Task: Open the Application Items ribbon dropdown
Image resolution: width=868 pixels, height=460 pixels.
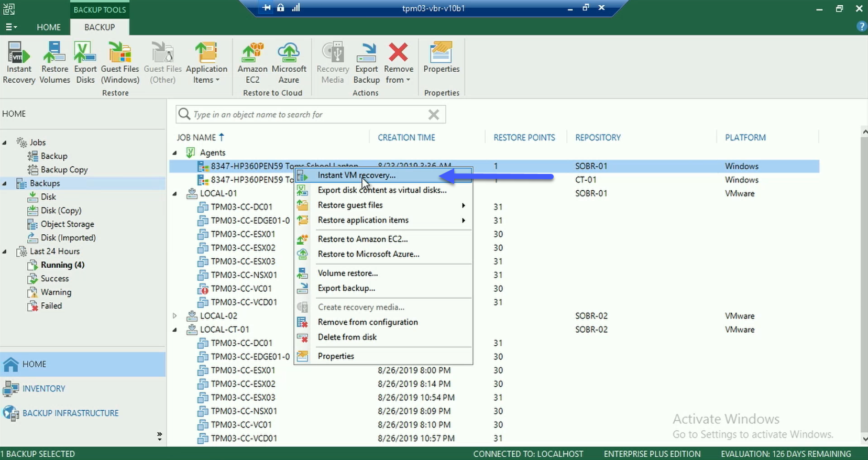Action: (x=206, y=63)
